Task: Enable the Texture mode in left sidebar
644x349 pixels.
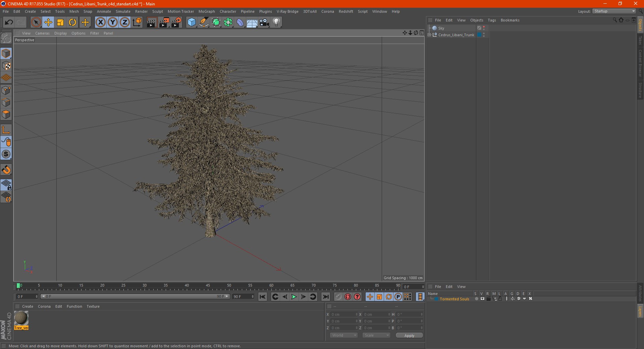Action: 6,66
